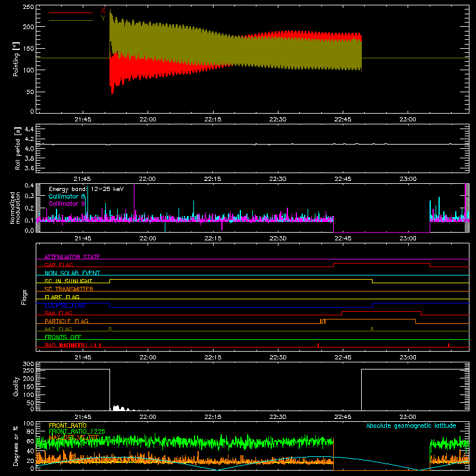Click the SAA_FLAG raised step segment

(381, 311)
